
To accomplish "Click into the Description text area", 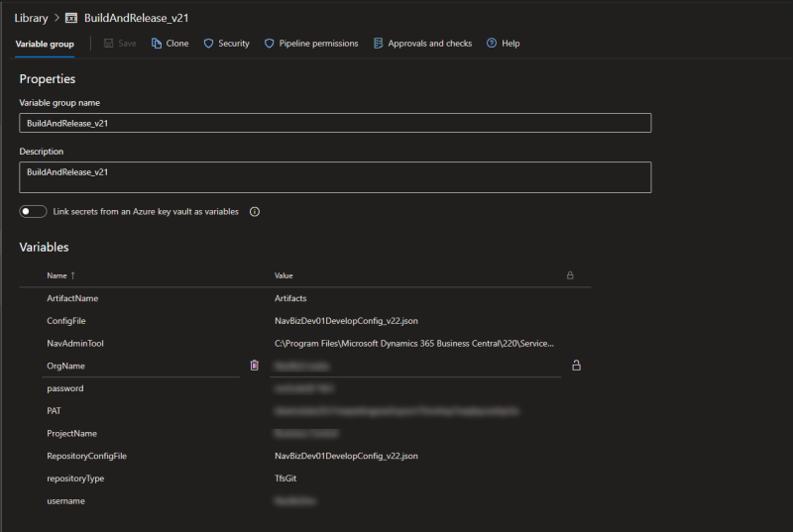I will 335,177.
